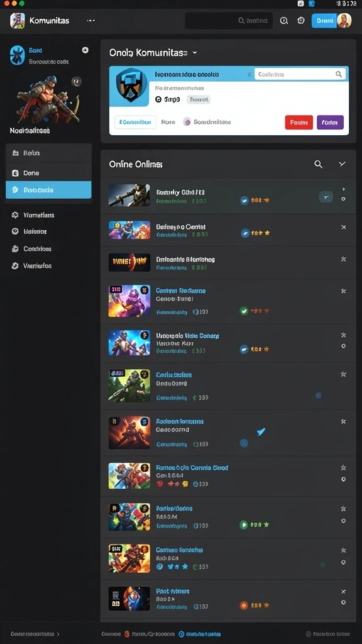Image resolution: width=362 pixels, height=644 pixels.
Task: Click the red button in community card
Action: [x=299, y=123]
